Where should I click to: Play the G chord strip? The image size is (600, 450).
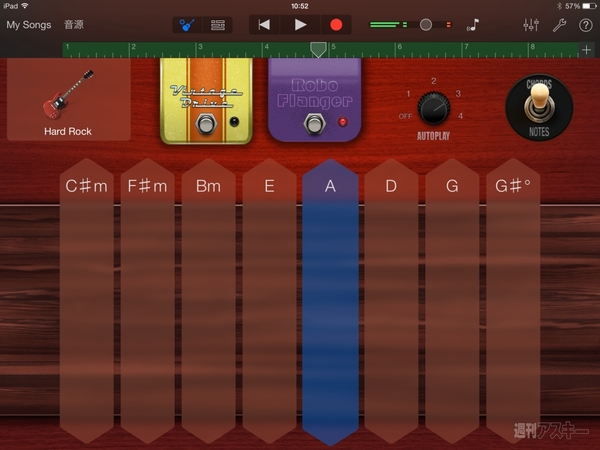(452, 300)
